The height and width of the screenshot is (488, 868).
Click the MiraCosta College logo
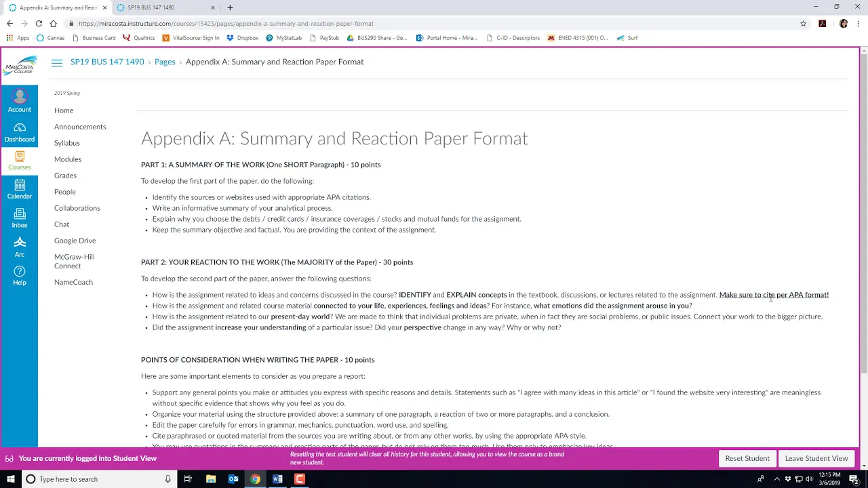pos(20,67)
